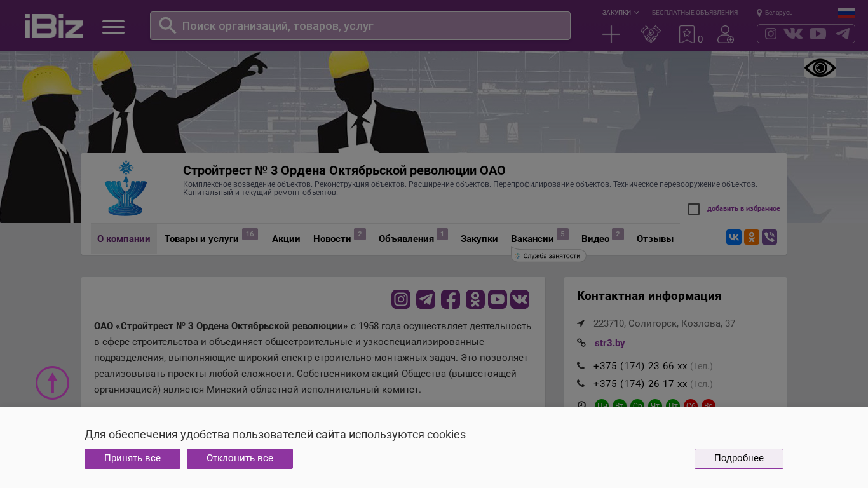Click the company logo thumbnail
868x488 pixels.
tap(126, 188)
